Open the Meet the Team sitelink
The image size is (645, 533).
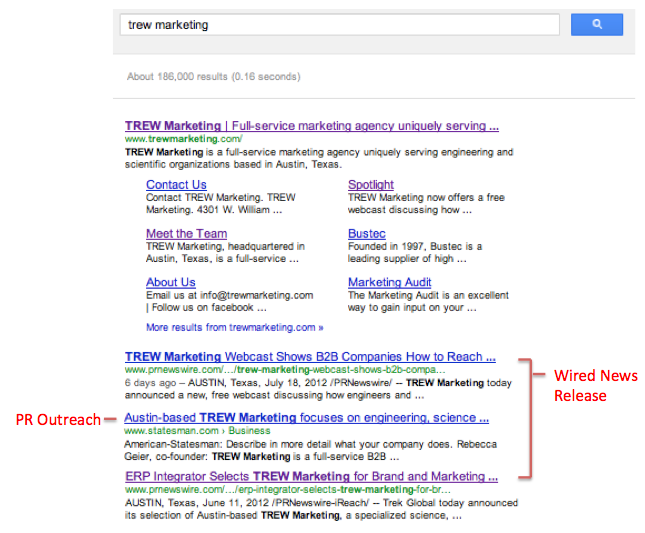(x=186, y=234)
